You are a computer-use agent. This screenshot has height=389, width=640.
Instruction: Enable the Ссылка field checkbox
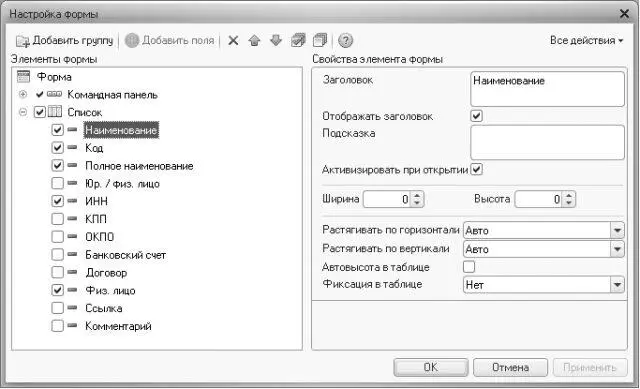coord(58,308)
